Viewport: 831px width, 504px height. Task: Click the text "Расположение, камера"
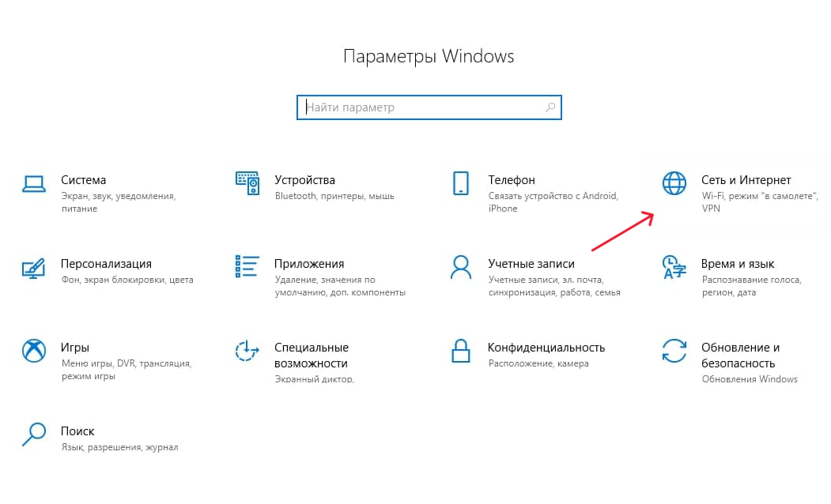pos(538,363)
